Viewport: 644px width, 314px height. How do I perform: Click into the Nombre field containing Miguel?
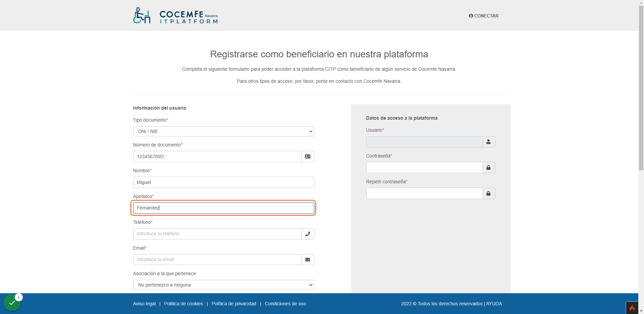click(224, 182)
